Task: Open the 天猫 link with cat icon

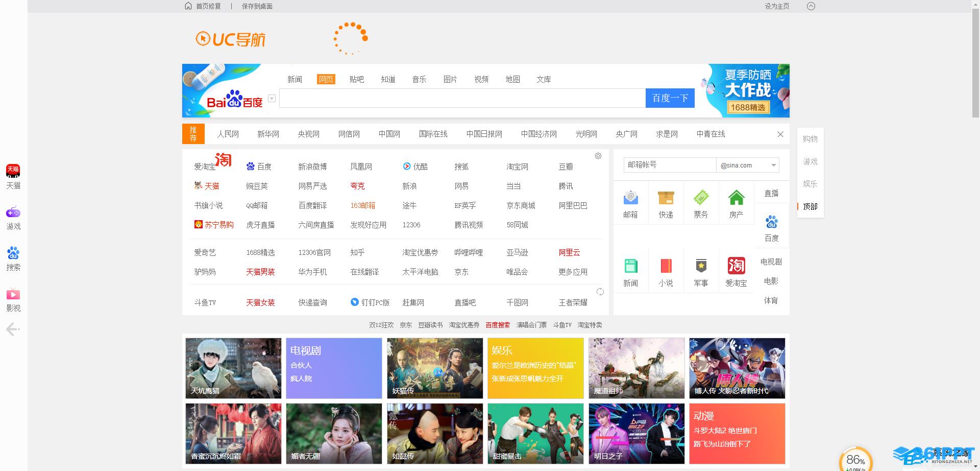Action: tap(207, 186)
